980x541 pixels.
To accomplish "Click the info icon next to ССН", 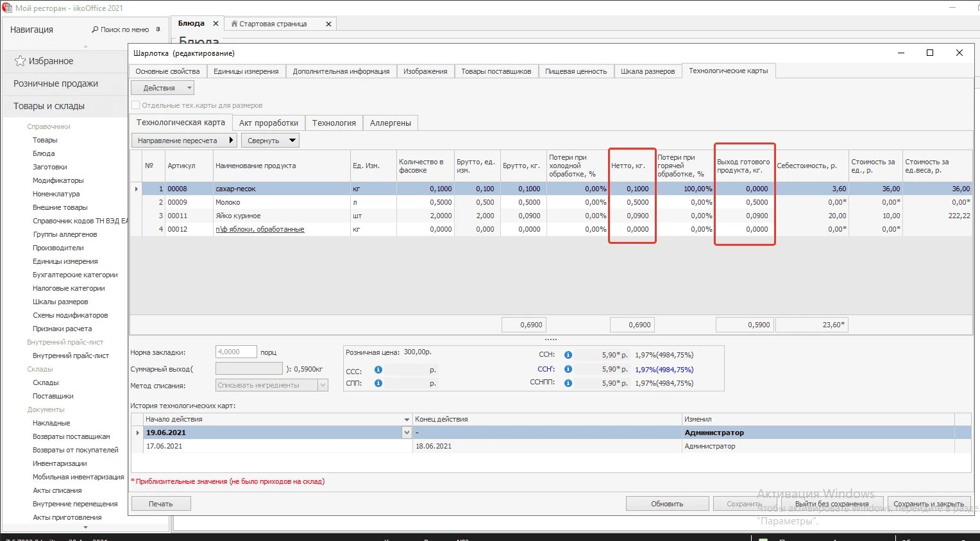I will click(568, 355).
